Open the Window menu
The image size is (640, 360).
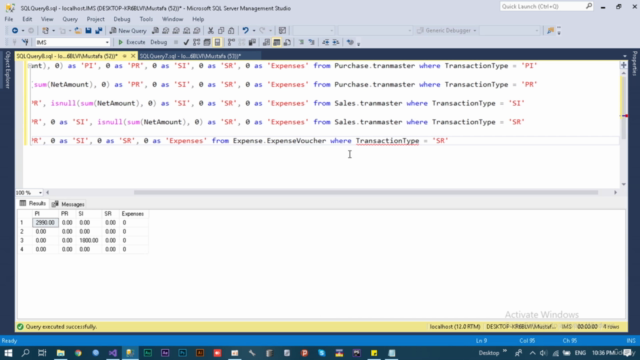pyautogui.click(x=172, y=19)
